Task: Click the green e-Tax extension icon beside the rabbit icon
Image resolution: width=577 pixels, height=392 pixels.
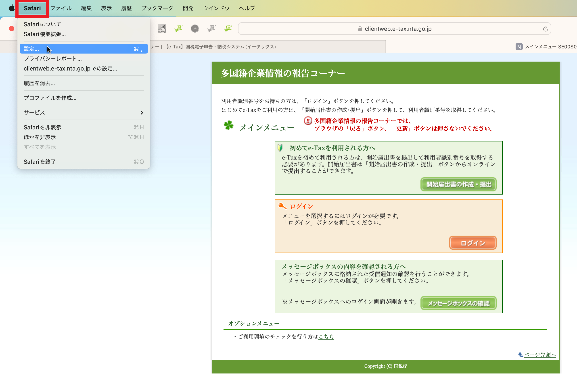Action: (x=178, y=29)
